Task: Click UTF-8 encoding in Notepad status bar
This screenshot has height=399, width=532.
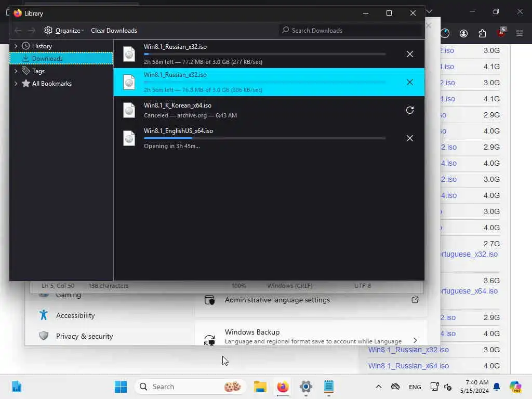Action: (362, 286)
